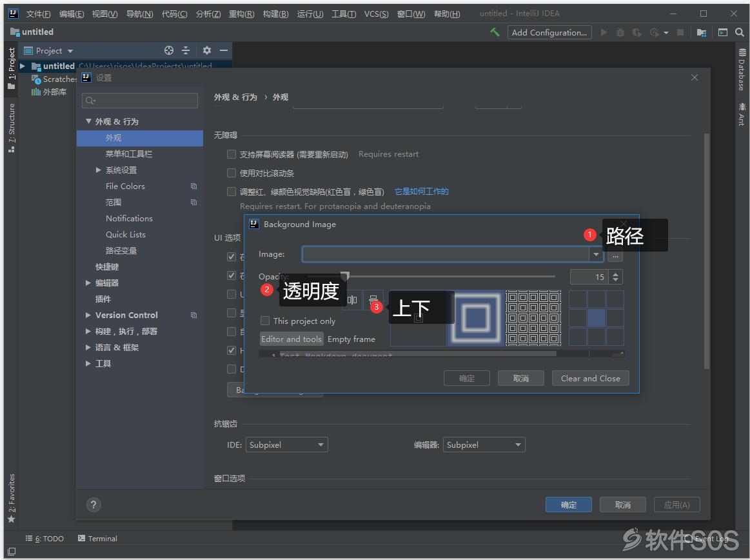Open the Project Structure icon
The width and height of the screenshot is (750, 560).
(x=701, y=32)
